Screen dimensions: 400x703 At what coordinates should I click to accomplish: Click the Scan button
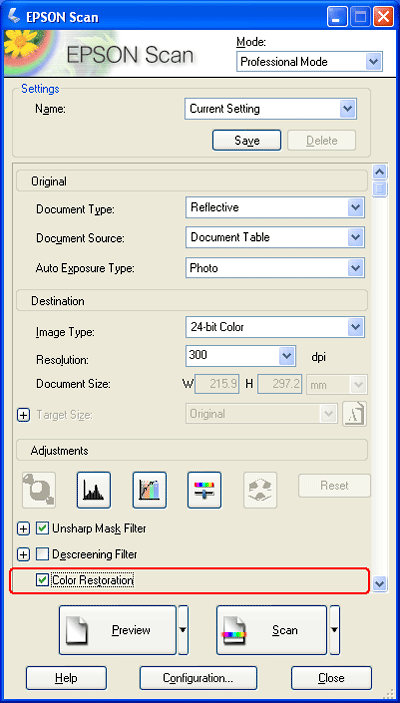(x=272, y=629)
